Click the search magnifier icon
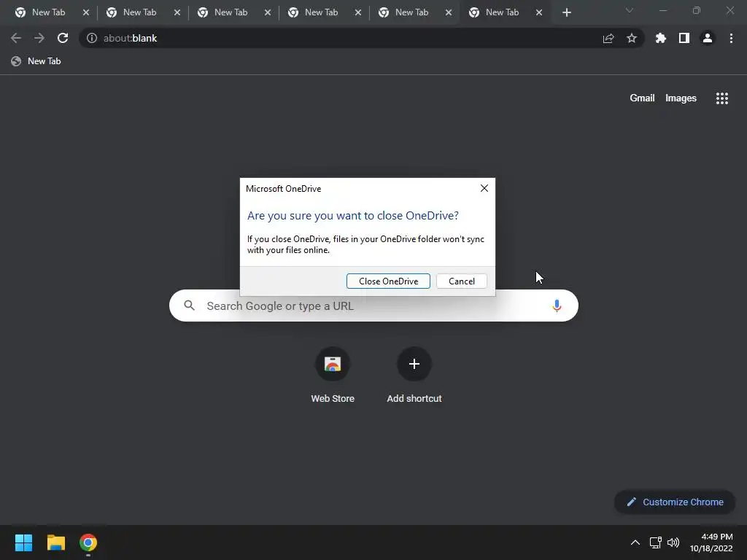The height and width of the screenshot is (560, 747). (189, 306)
